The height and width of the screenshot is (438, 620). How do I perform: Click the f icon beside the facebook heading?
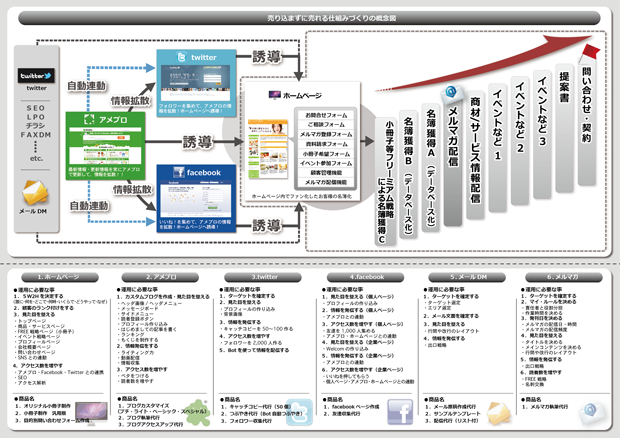coord(179,172)
